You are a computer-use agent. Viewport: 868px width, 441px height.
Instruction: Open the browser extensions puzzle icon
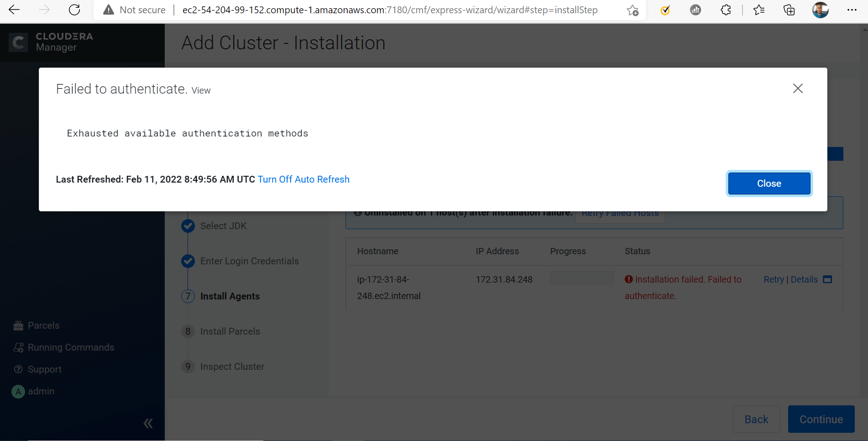point(725,10)
